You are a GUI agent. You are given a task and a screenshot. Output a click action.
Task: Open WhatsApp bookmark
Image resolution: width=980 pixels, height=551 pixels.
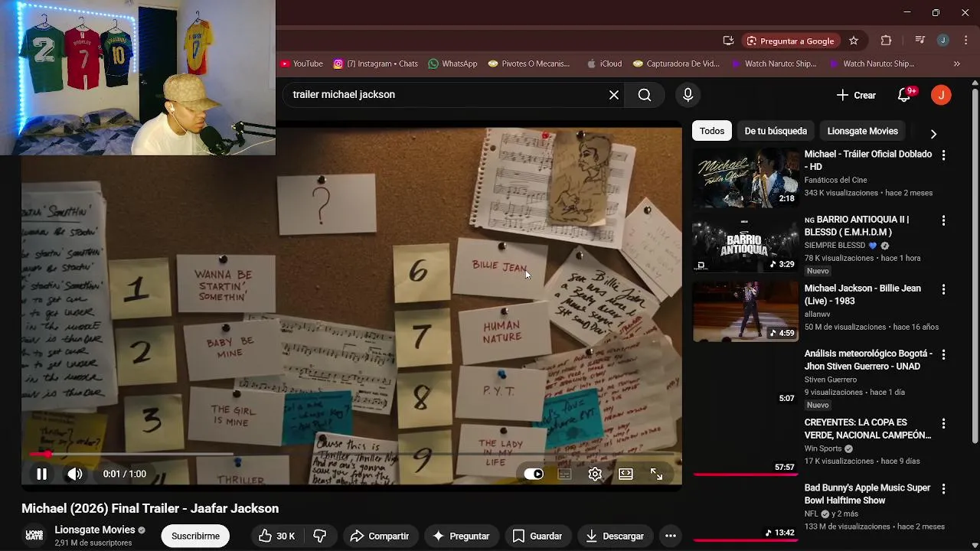click(453, 64)
